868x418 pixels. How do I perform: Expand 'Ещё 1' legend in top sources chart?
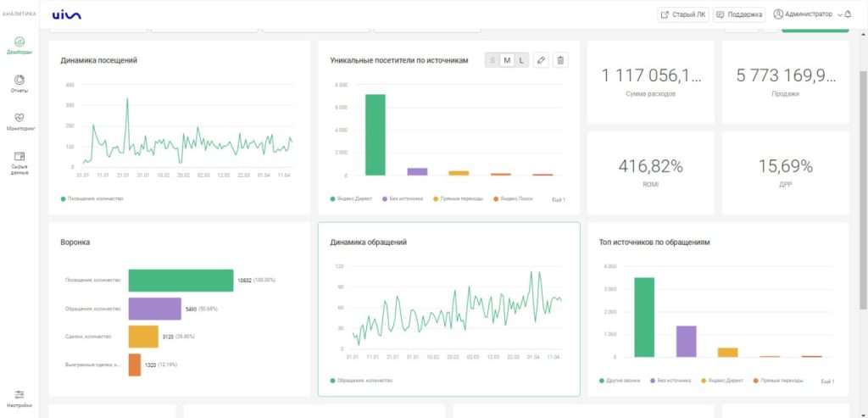[x=827, y=382]
